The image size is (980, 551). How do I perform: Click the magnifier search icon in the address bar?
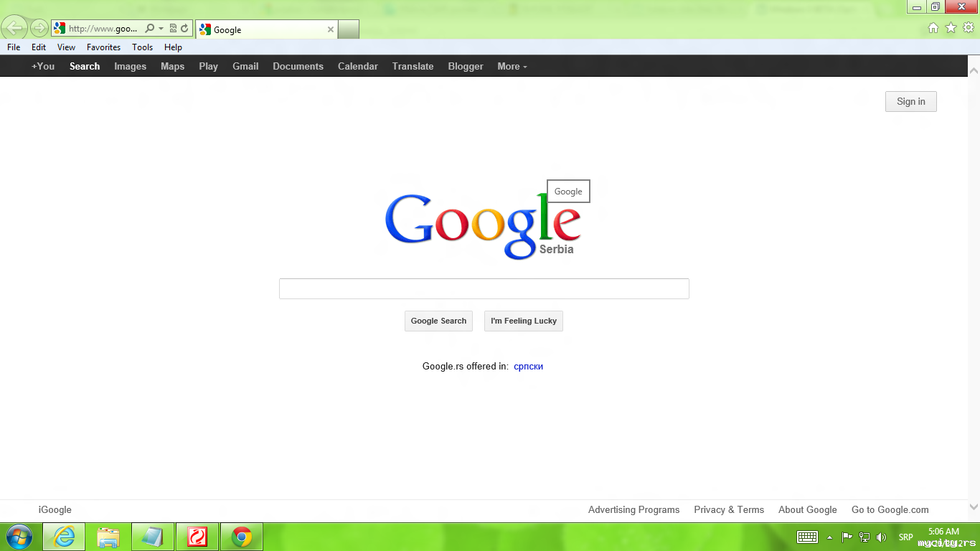pyautogui.click(x=149, y=29)
